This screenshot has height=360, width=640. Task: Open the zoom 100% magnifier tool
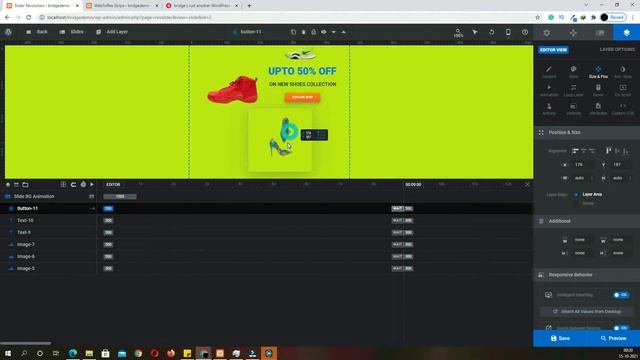458,33
